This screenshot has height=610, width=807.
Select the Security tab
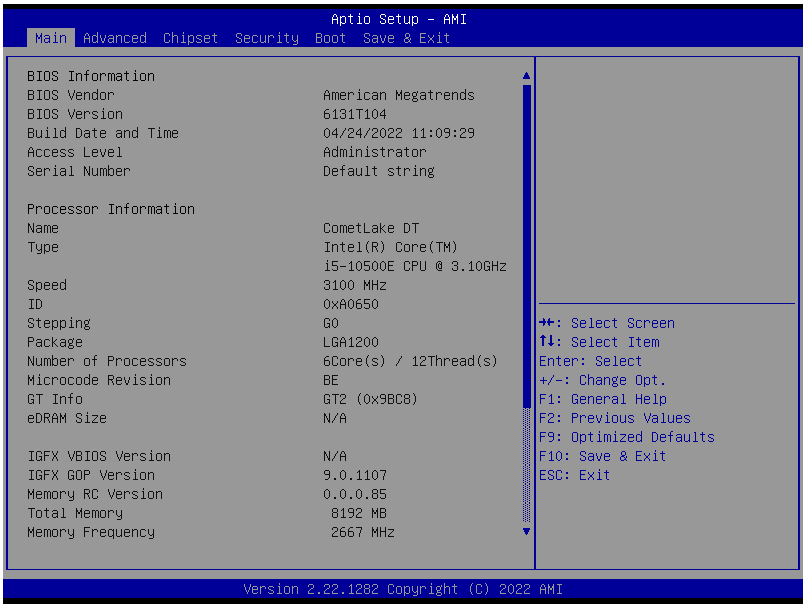266,38
